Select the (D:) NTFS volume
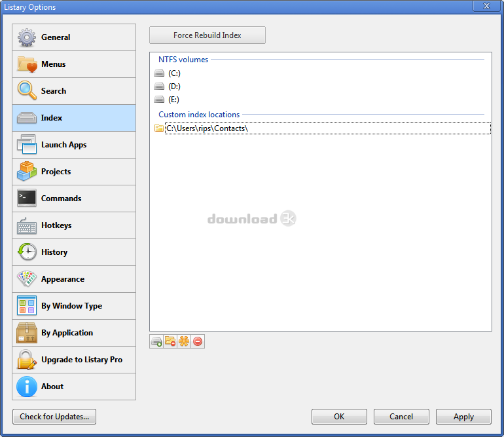Viewport: 504px width, 437px height. (167, 86)
